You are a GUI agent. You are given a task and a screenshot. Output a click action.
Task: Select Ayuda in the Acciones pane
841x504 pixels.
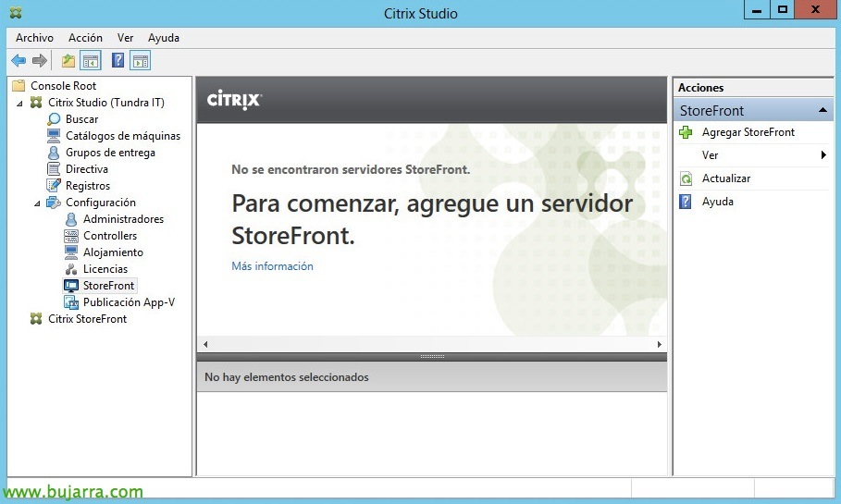718,202
